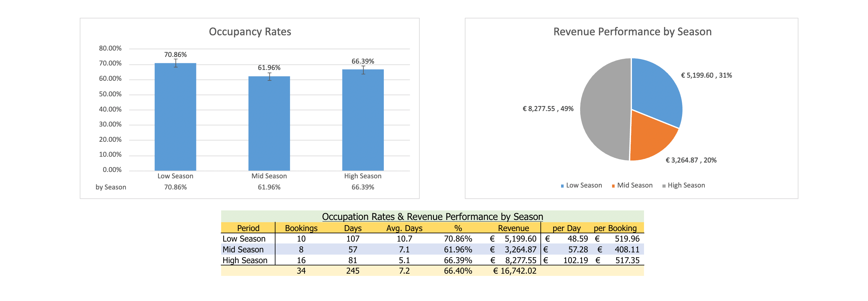Click the € 8,277.55 , 49% pie data label
The width and height of the screenshot is (868, 301).
click(x=547, y=109)
